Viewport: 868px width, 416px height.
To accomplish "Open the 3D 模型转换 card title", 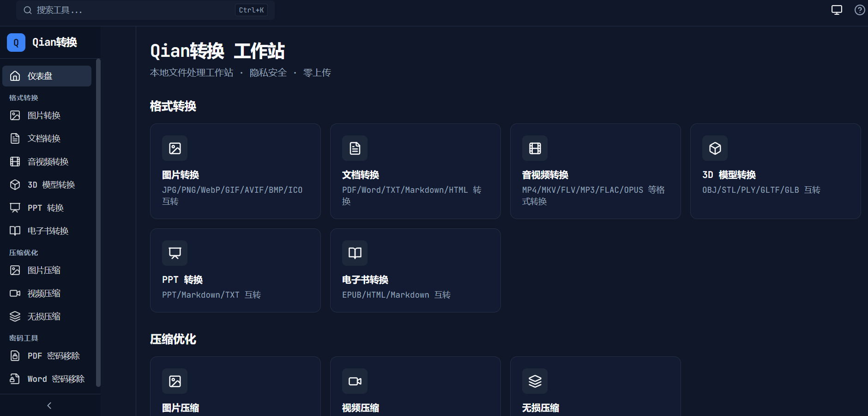I will coord(729,175).
